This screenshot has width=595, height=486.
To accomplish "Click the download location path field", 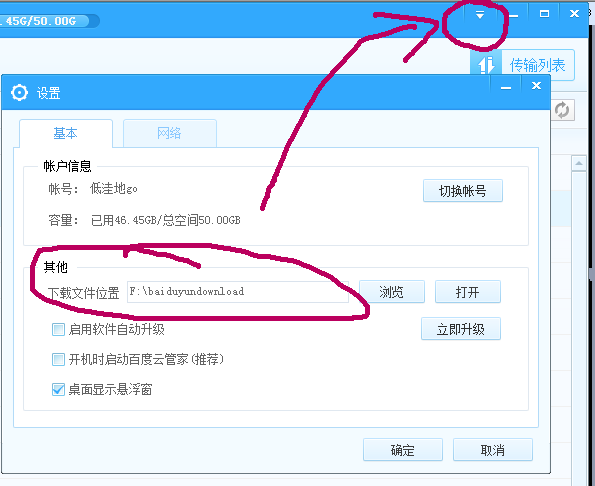I will pyautogui.click(x=238, y=292).
